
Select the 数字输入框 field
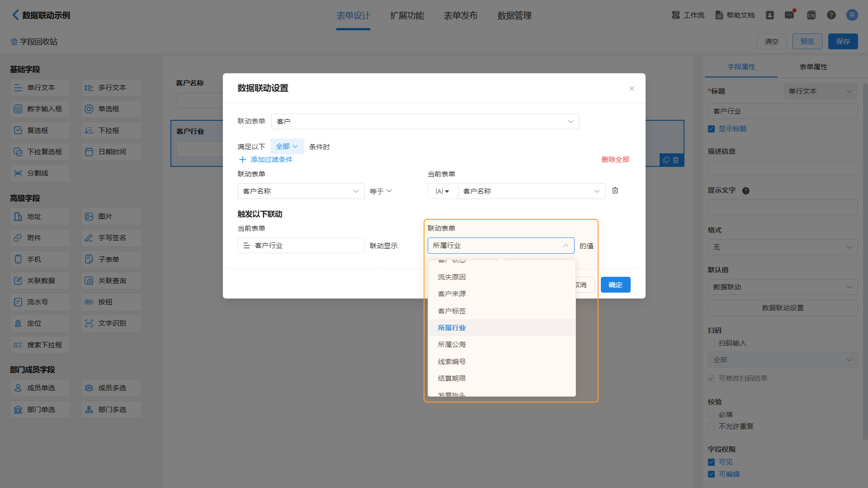tap(40, 109)
